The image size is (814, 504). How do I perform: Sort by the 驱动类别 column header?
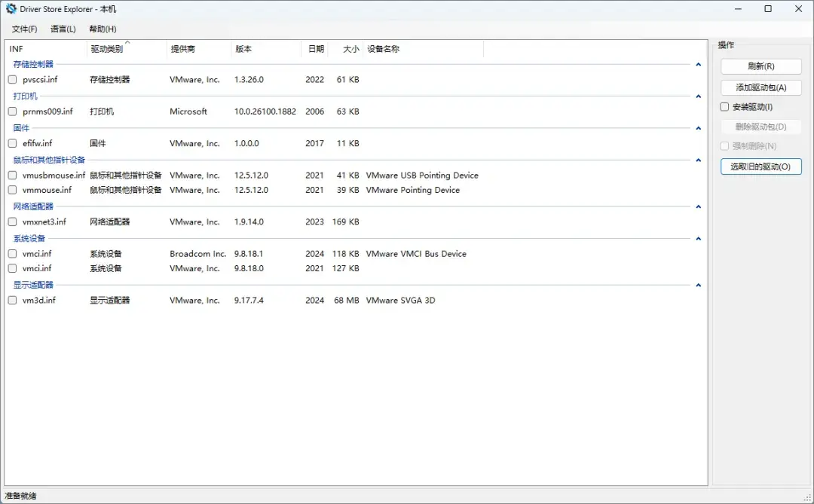pos(127,49)
